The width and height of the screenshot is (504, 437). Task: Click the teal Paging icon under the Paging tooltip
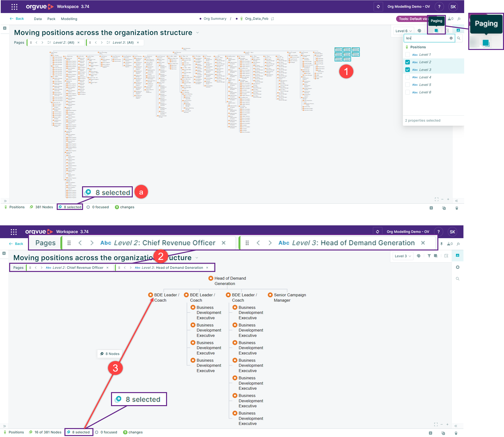436,31
